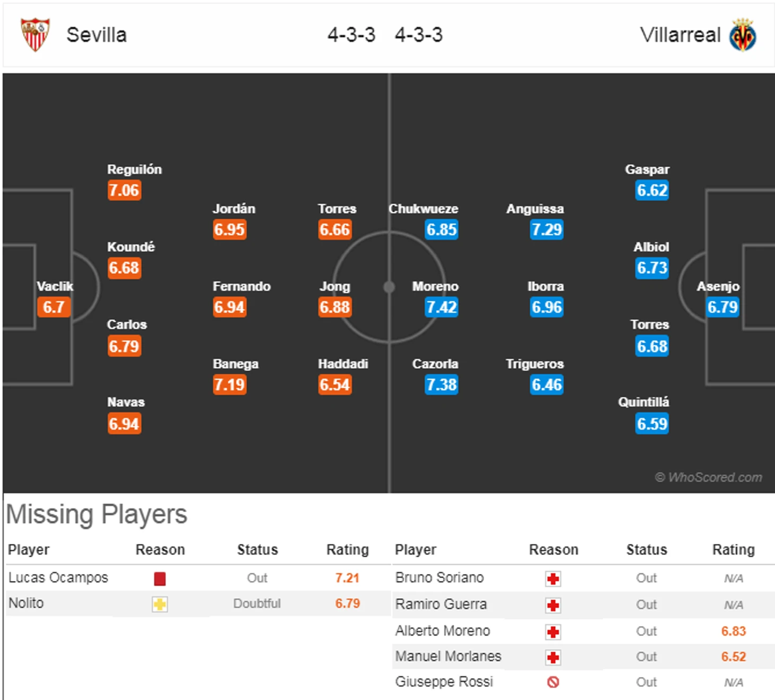Open the Sevilla team name link
Image resolution: width=775 pixels, height=700 pixels.
click(x=97, y=35)
